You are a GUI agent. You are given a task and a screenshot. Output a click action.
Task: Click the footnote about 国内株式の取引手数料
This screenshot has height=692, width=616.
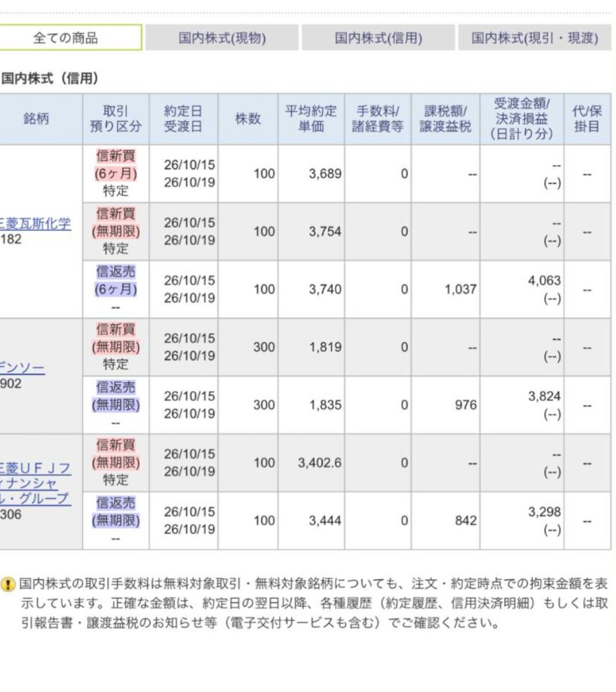[314, 603]
